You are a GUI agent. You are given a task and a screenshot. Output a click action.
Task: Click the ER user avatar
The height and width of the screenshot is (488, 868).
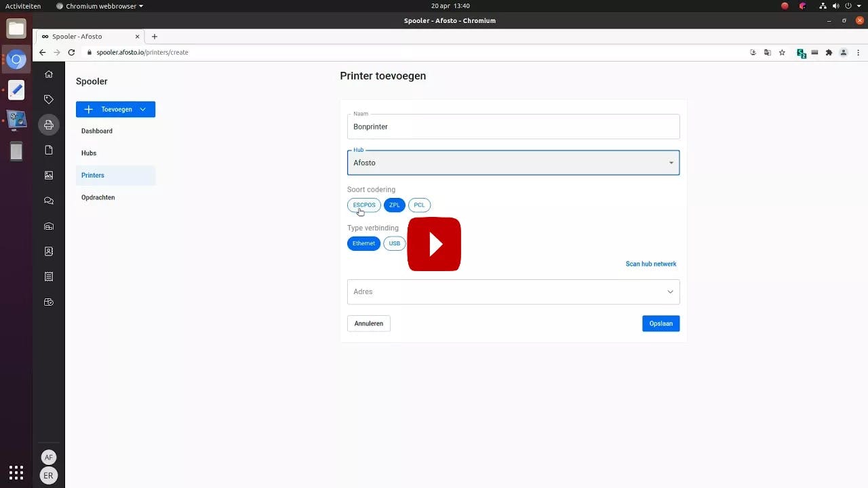tap(48, 476)
